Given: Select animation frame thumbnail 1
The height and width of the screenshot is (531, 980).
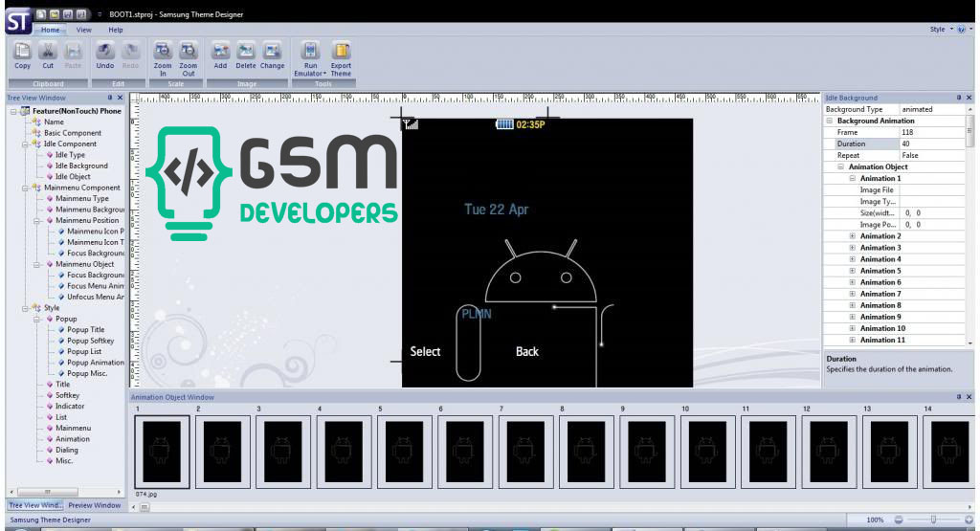Looking at the screenshot, I should coord(162,452).
